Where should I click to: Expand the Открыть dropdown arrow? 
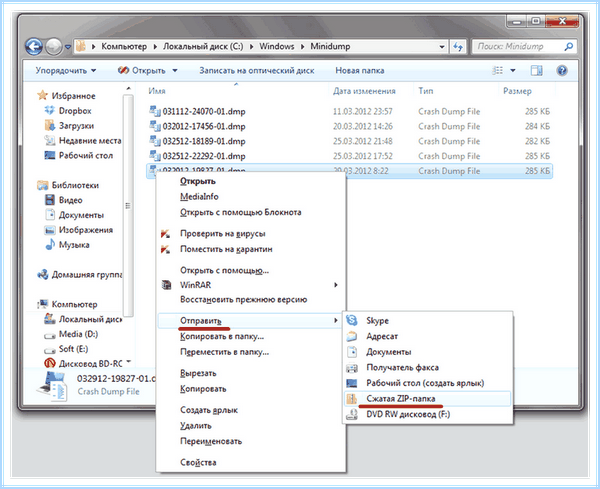(175, 70)
